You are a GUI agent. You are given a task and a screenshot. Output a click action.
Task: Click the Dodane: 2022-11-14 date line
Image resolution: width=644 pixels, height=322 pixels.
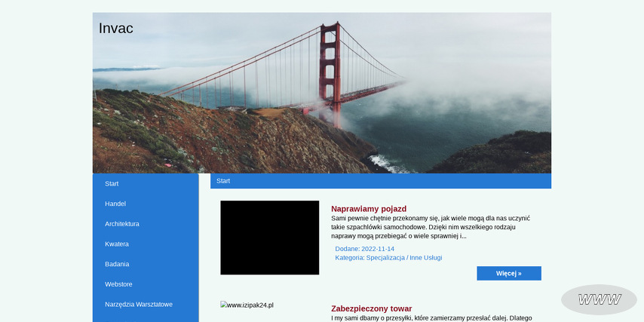click(x=365, y=249)
